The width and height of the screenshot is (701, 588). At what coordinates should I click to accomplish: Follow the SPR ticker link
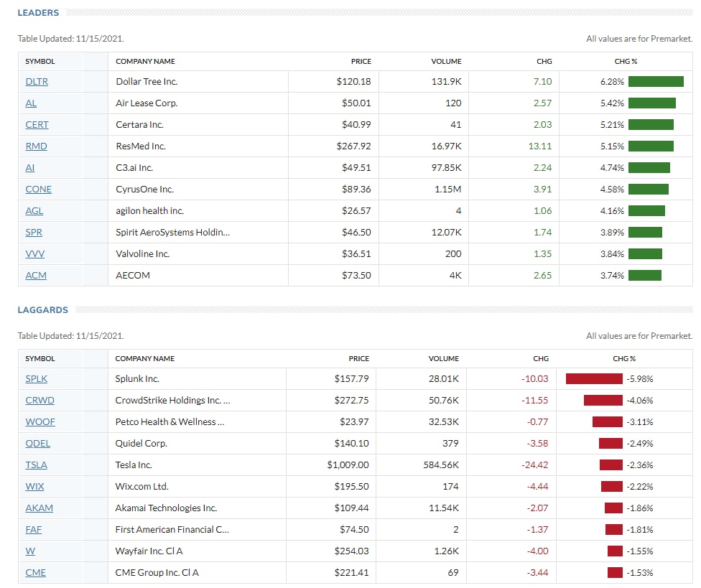coord(34,233)
